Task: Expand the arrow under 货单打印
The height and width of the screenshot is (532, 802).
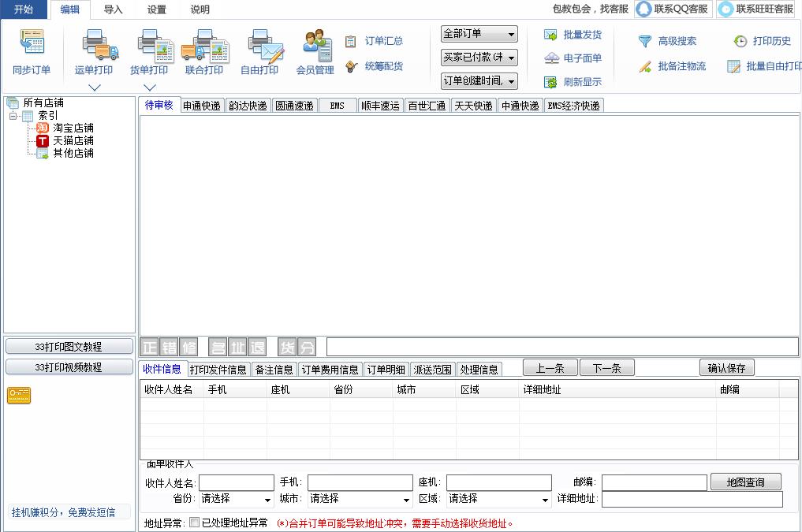Action: [x=149, y=87]
